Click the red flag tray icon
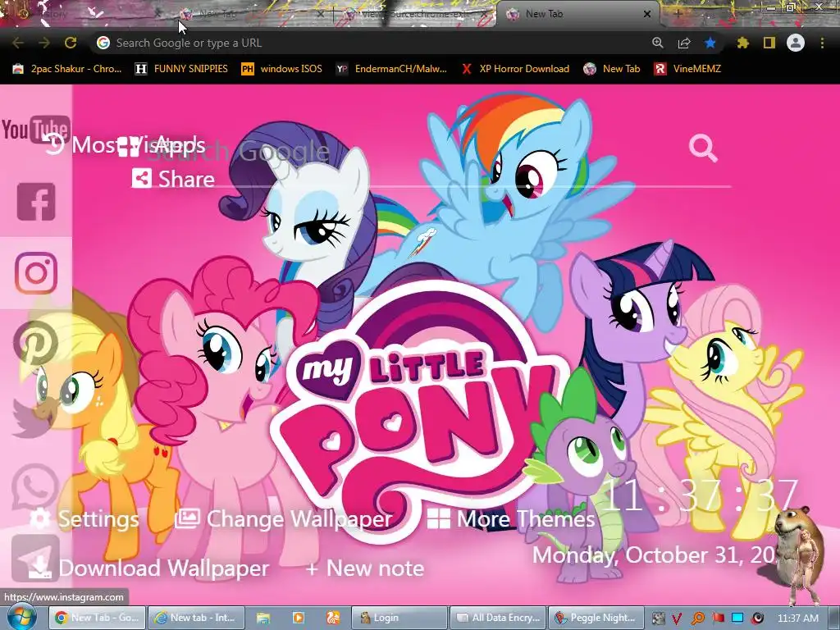The width and height of the screenshot is (840, 630). [719, 618]
